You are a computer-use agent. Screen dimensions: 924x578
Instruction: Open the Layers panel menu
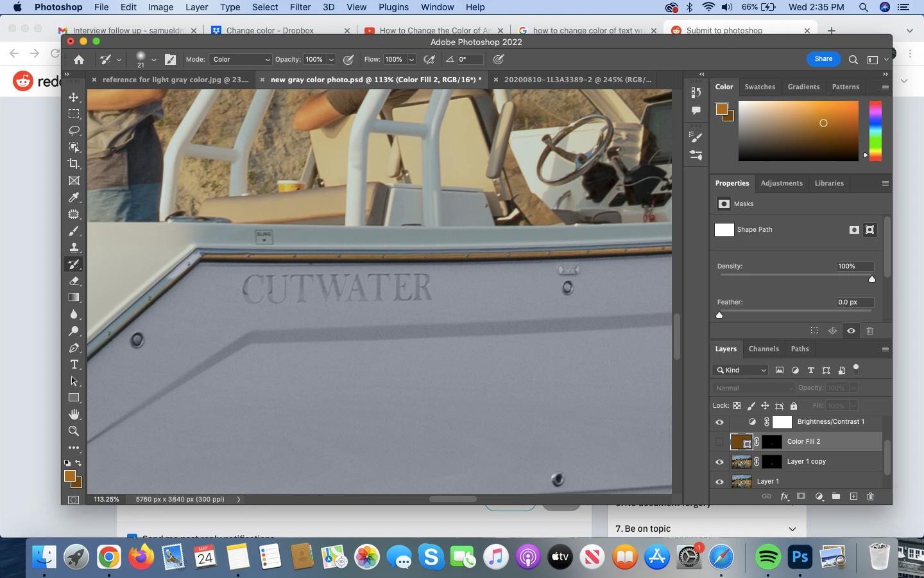pos(886,349)
